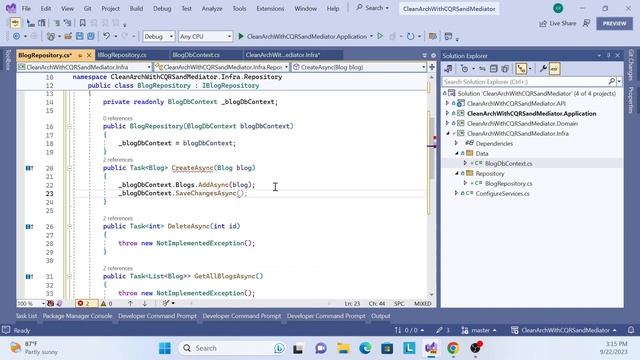Click the split editor plus icon
The width and height of the screenshot is (640, 360).
(x=432, y=67)
